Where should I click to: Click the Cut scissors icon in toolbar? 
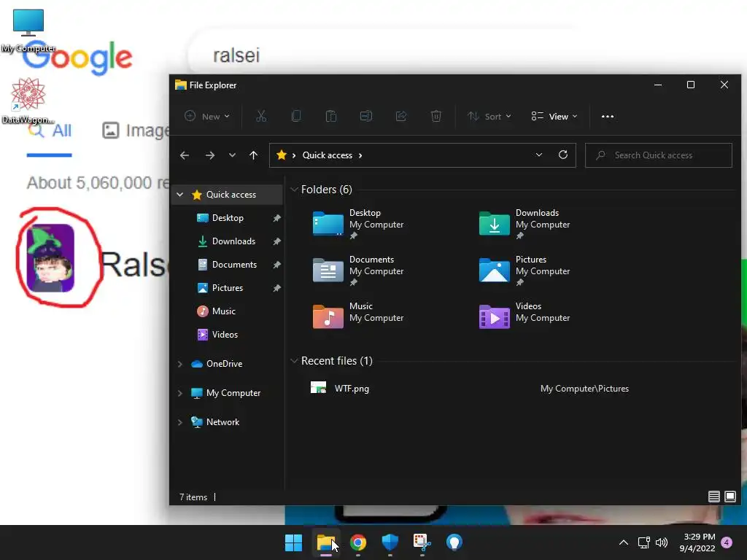[x=261, y=116]
